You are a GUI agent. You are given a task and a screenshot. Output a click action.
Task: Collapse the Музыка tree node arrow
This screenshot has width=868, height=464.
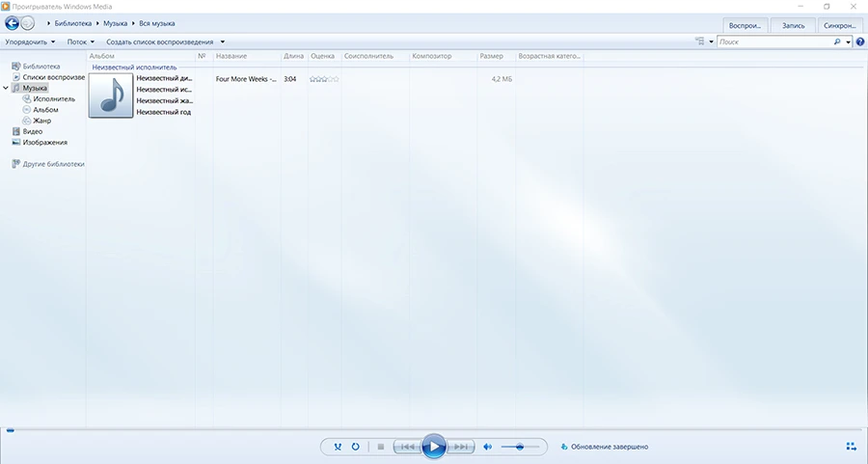6,88
